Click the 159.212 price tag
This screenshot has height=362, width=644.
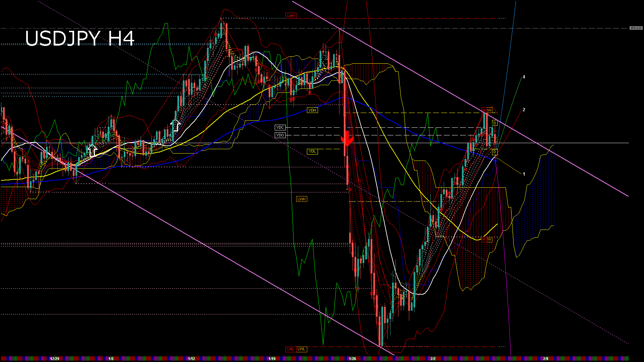[636, 28]
